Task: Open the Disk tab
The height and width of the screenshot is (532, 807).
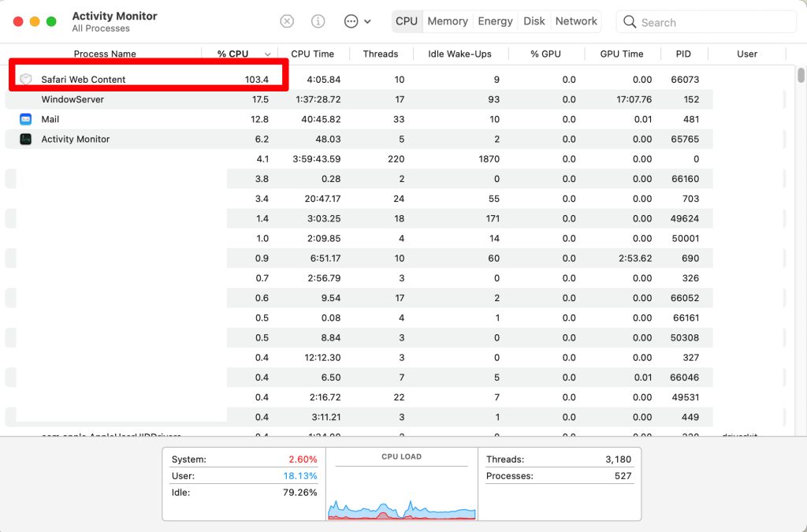Action: [534, 21]
